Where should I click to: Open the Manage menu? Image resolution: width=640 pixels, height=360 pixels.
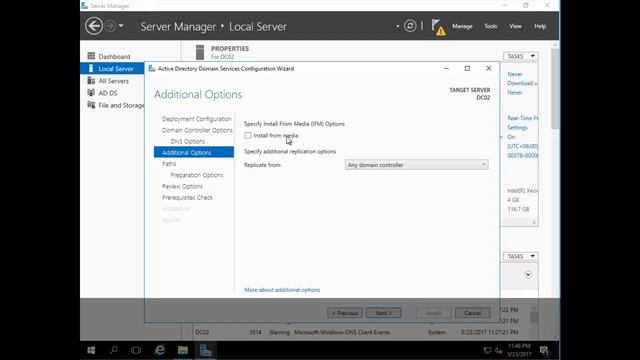point(462,26)
